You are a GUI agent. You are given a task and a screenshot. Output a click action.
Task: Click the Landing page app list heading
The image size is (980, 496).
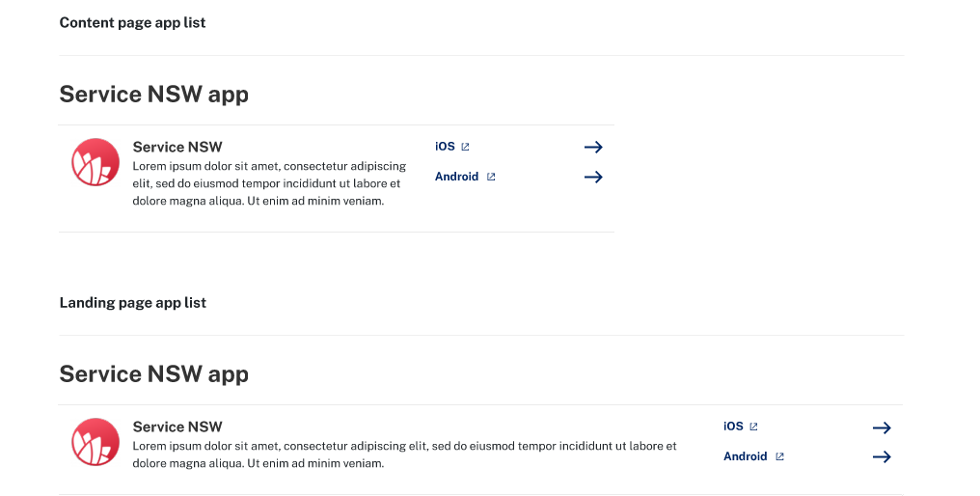(132, 303)
